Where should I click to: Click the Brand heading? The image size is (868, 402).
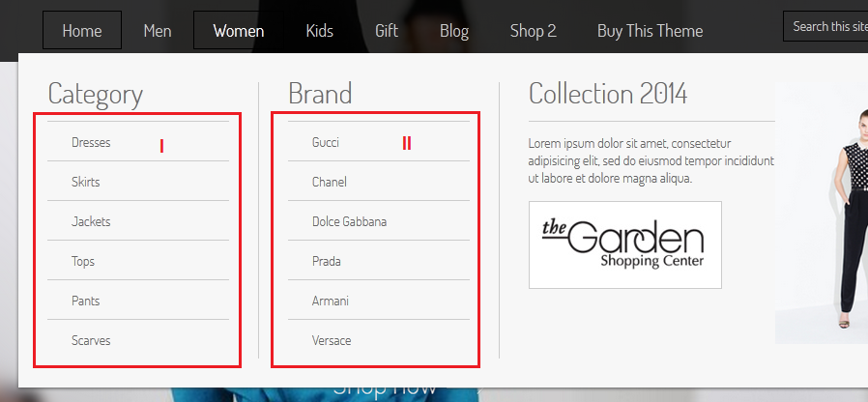(320, 93)
